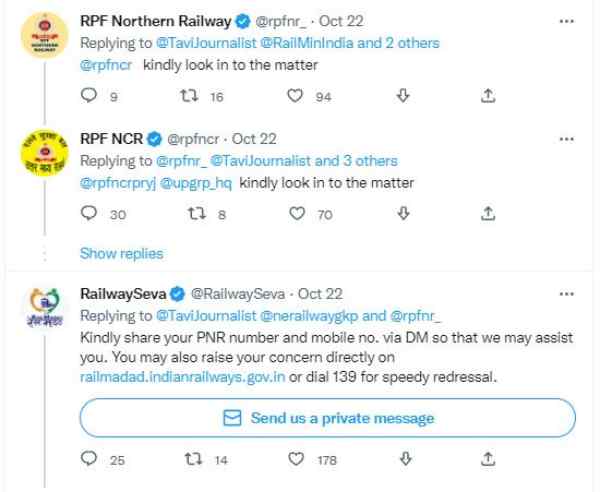The height and width of the screenshot is (492, 600).
Task: Open more options for RPF Northern Railway tweet
Action: click(568, 18)
